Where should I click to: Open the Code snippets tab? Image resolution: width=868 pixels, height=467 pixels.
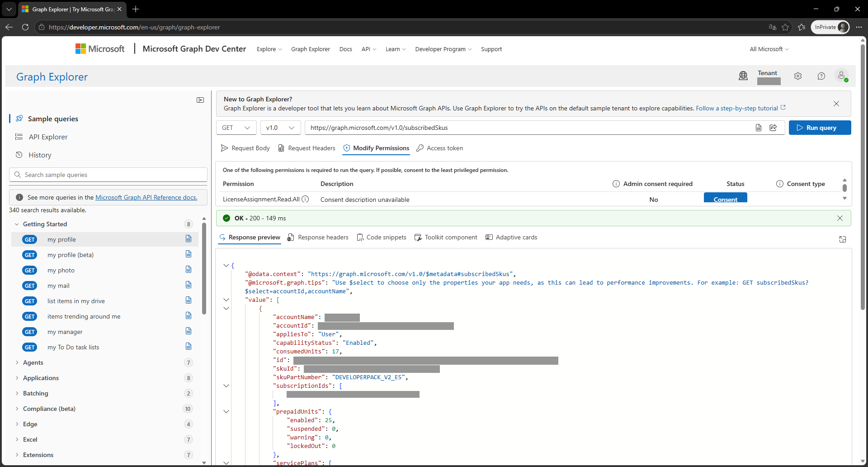click(x=382, y=237)
